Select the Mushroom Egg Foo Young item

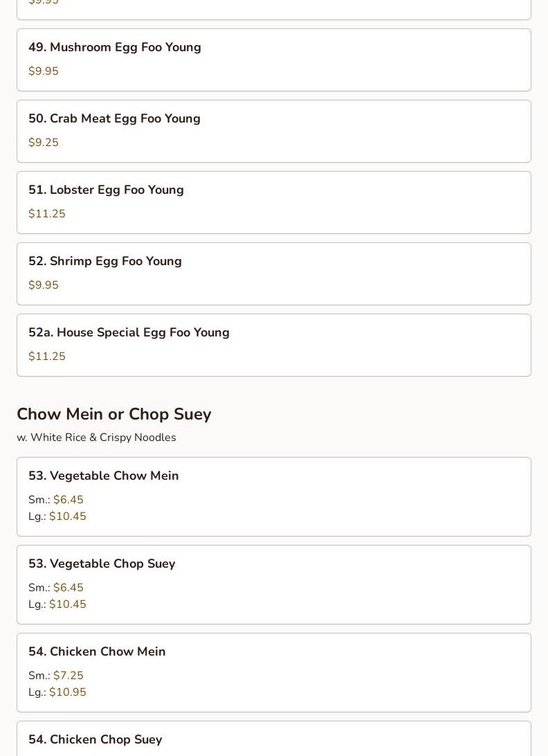click(115, 47)
